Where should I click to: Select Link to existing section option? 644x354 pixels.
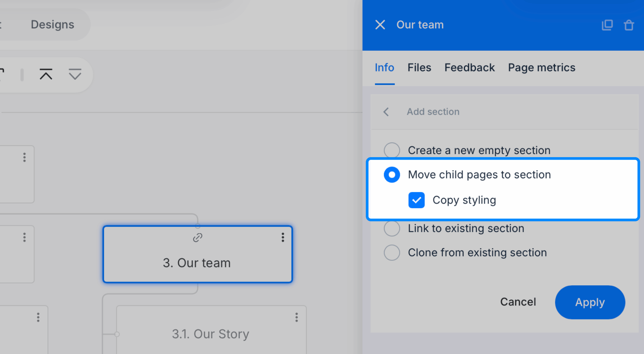tap(392, 228)
